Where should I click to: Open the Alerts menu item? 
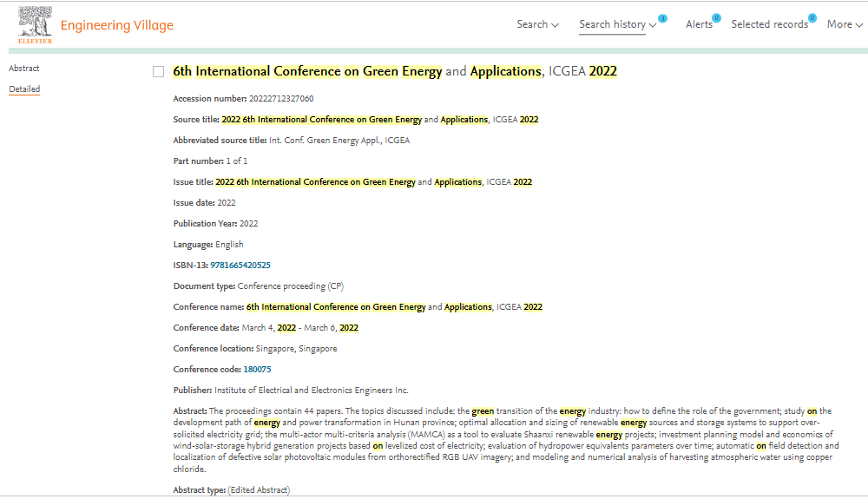click(699, 24)
